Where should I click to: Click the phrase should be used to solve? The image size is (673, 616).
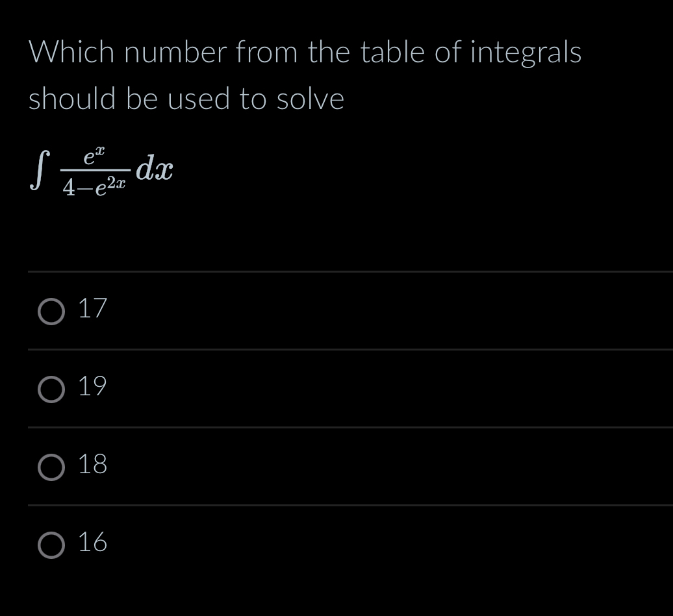tap(186, 99)
